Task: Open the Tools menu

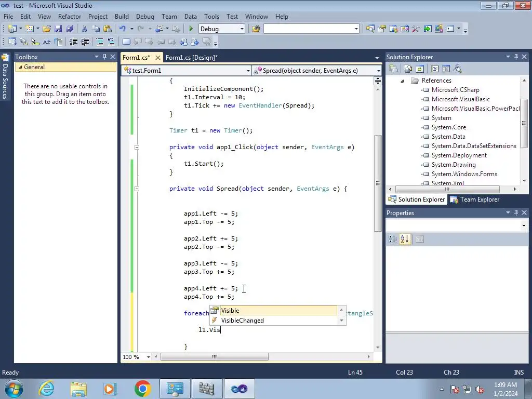Action: (212, 16)
